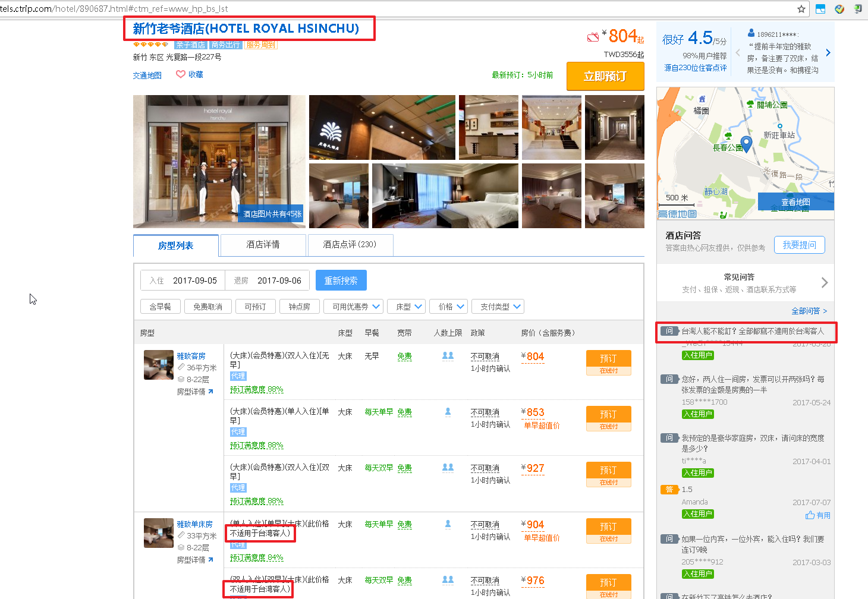
Task: Switch to the 酒店详情 tab
Action: coord(263,245)
